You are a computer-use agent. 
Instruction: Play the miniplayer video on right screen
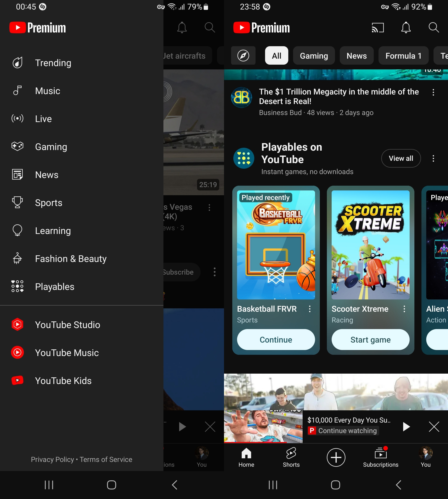(x=406, y=427)
